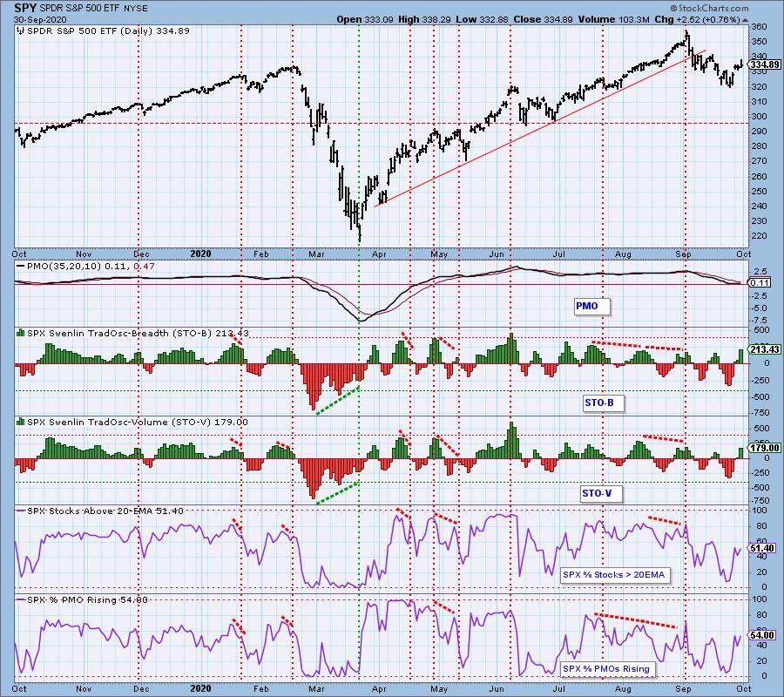This screenshot has width=784, height=697.
Task: Click the 0.11 value tag on the PMO axis
Action: [759, 282]
